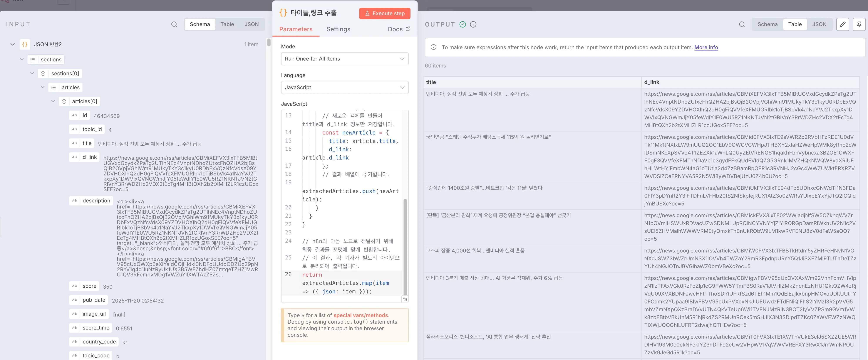Click the Edit Output pencil icon
868x360 pixels.
(x=843, y=24)
